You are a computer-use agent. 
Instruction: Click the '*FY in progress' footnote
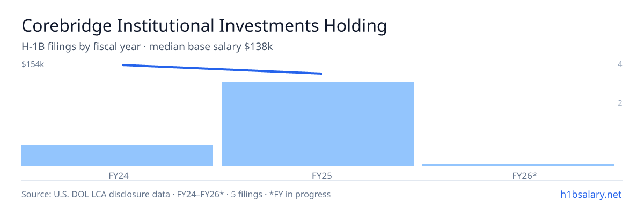301,194
